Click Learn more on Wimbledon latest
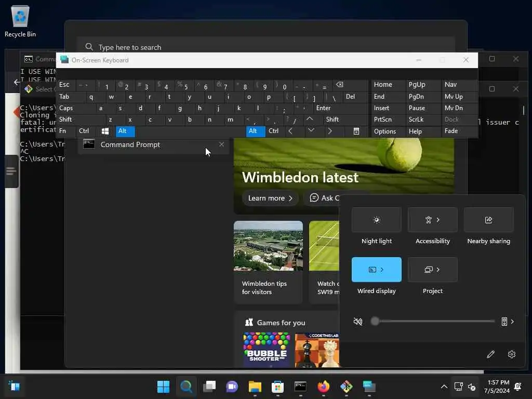 pyautogui.click(x=270, y=198)
